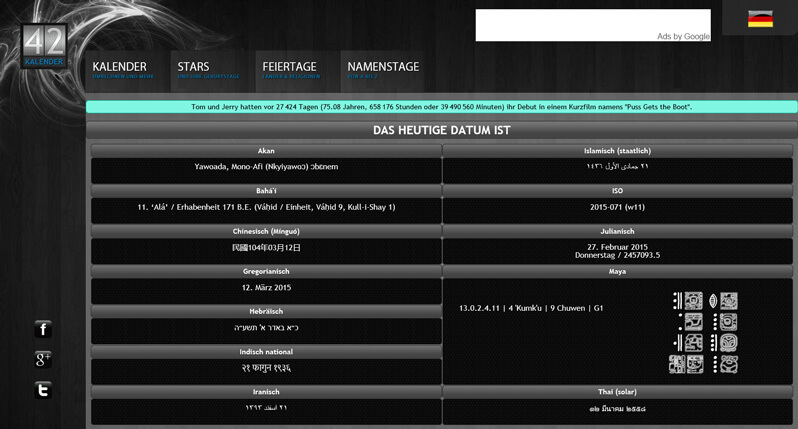This screenshot has width=798, height=429.
Task: Click the Twitter share icon
Action: point(43,389)
